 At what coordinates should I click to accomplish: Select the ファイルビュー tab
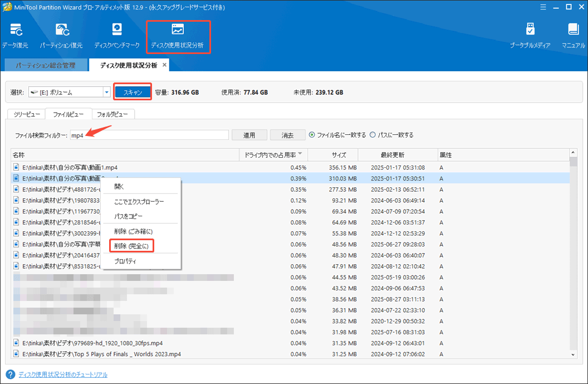click(x=68, y=114)
